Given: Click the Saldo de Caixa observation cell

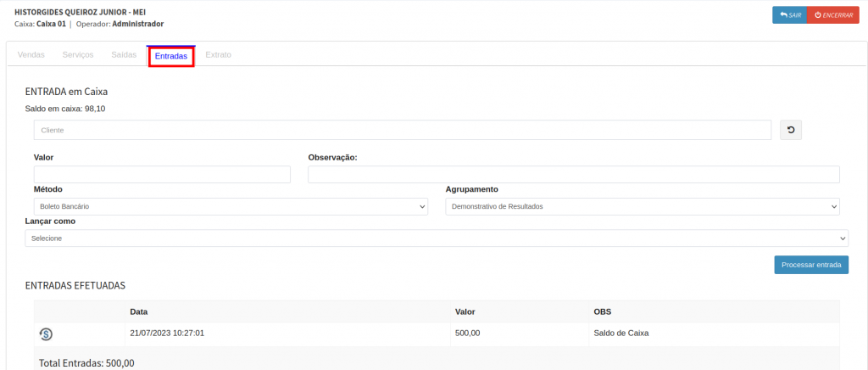Looking at the screenshot, I should (x=621, y=334).
